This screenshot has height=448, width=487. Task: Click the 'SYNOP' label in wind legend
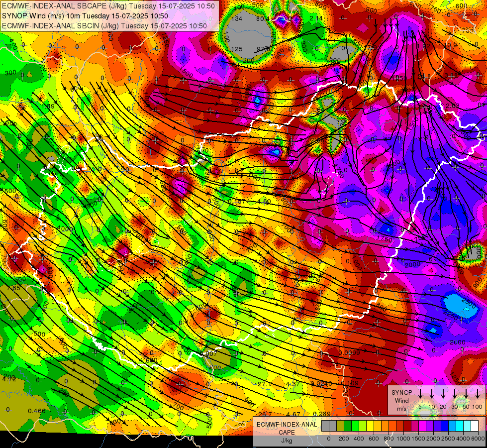coord(401,392)
